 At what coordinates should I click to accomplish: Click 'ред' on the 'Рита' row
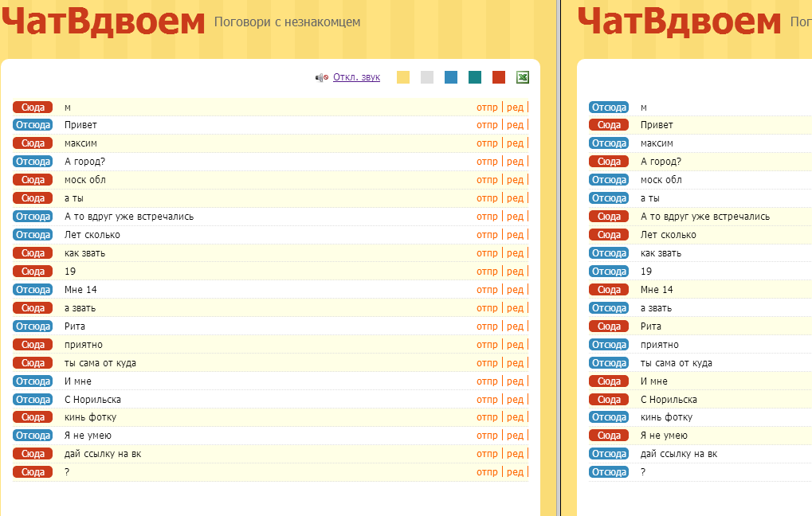pos(515,326)
